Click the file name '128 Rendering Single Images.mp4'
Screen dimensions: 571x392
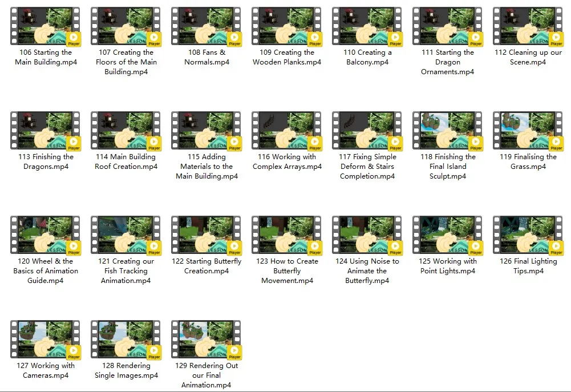[127, 370]
